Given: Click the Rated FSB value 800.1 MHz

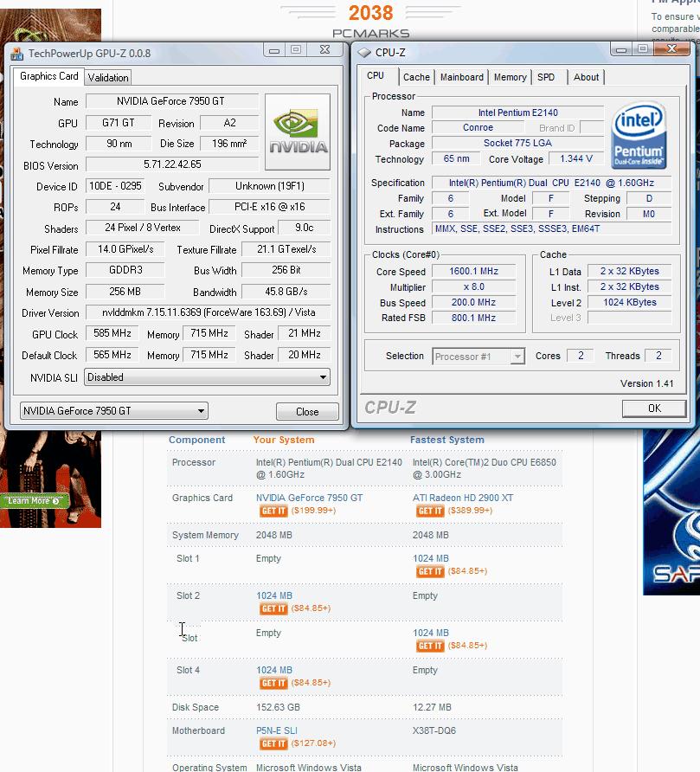Looking at the screenshot, I should tap(473, 318).
